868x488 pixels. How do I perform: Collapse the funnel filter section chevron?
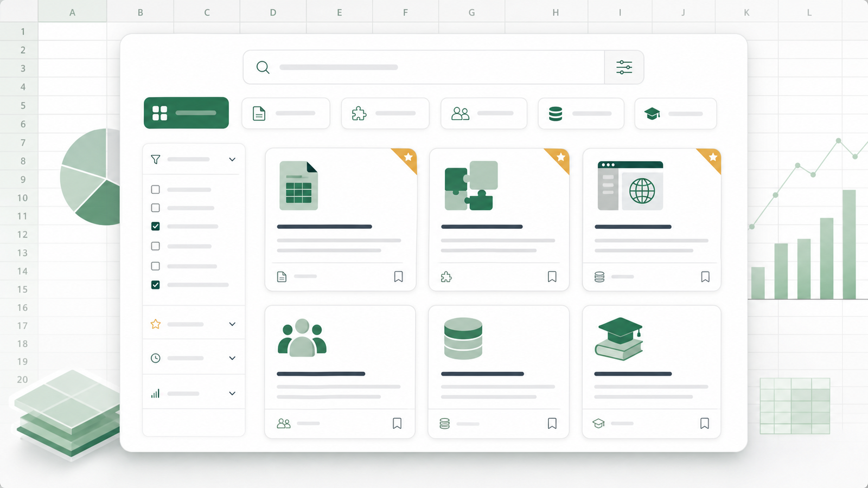pyautogui.click(x=232, y=159)
